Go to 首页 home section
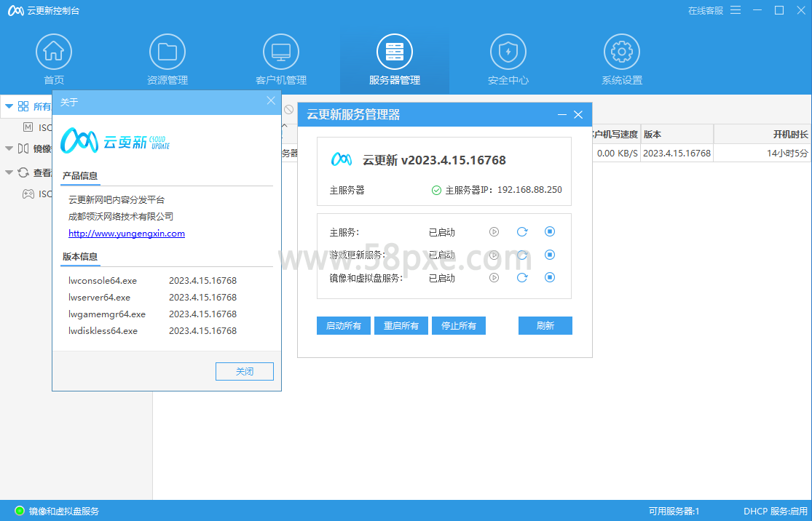Image resolution: width=812 pixels, height=521 pixels. click(54, 60)
